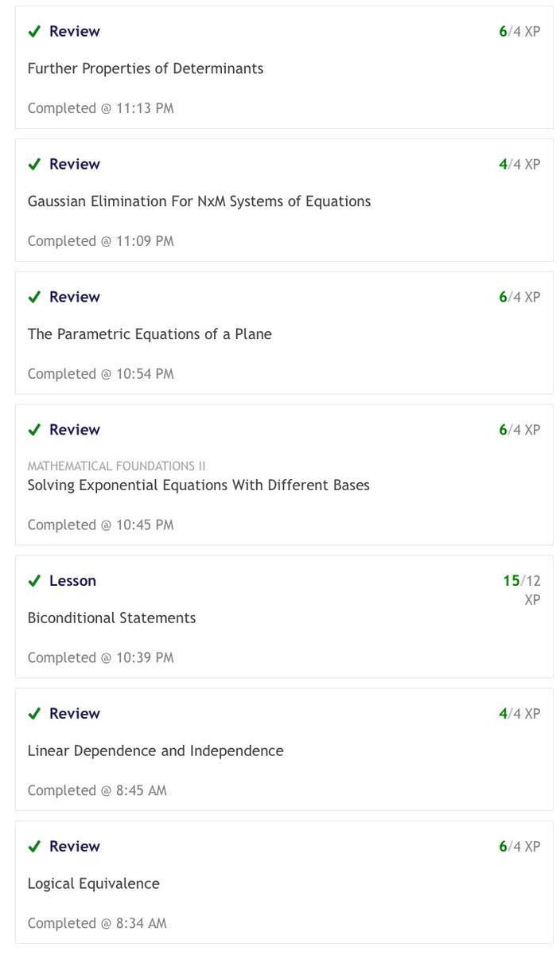Click the MATHEMATICAL FOUNDATIONS II course label

(117, 466)
